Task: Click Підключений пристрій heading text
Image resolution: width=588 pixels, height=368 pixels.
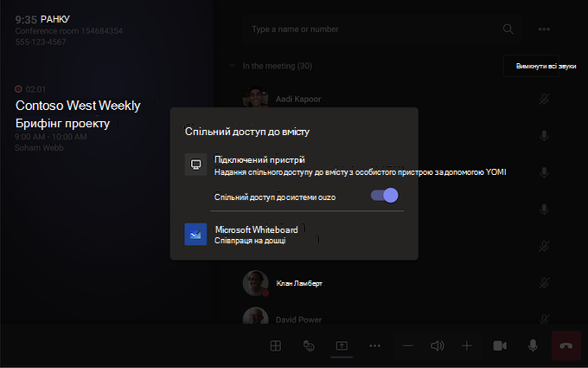Action: (x=259, y=159)
